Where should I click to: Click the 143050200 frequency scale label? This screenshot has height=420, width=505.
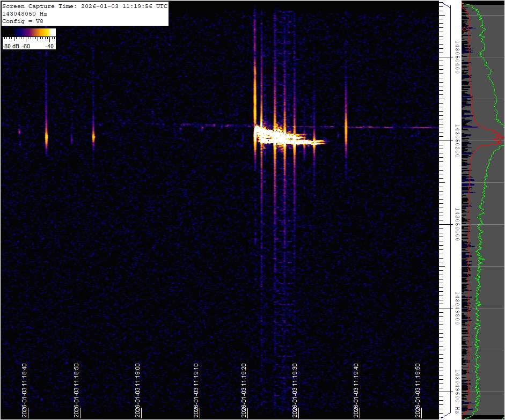(457, 139)
